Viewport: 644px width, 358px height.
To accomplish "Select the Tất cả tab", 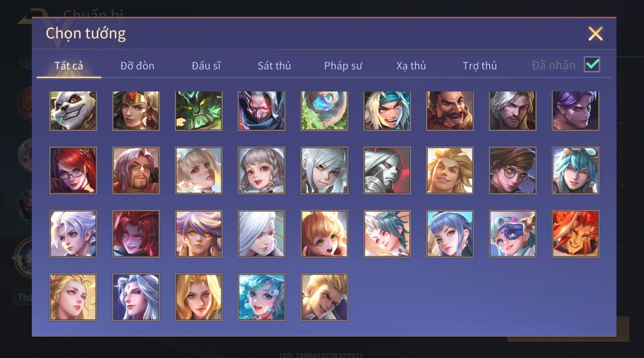I will (x=69, y=66).
